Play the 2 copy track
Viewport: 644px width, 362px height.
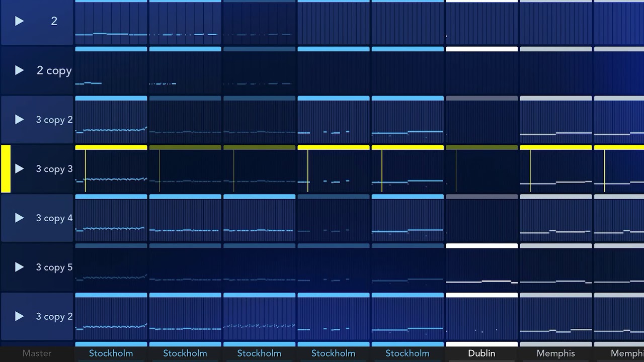[19, 70]
